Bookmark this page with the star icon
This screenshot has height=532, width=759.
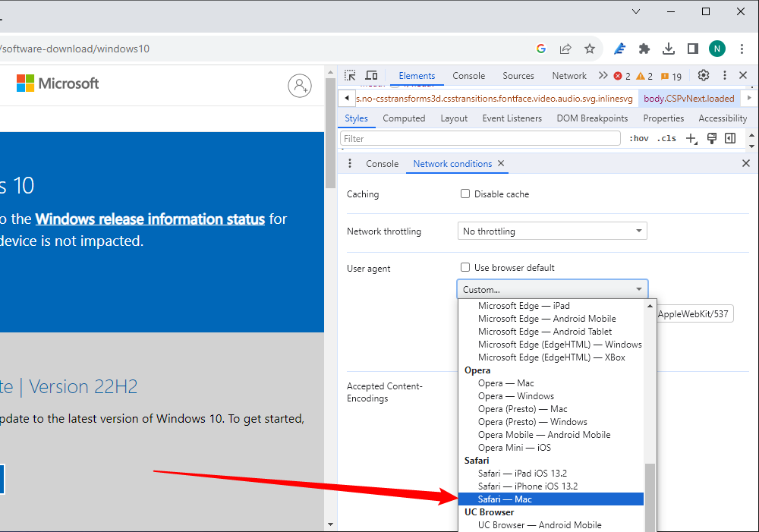pos(590,49)
